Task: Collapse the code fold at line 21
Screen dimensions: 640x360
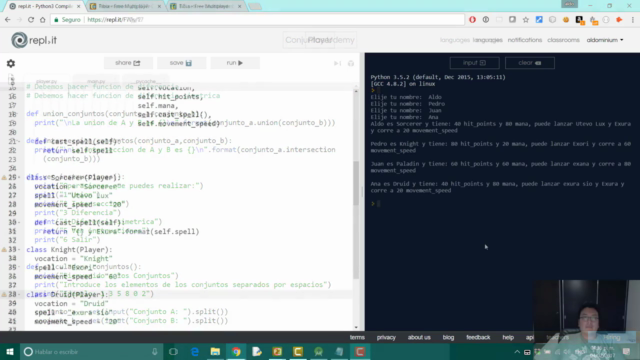Action: [x=19, y=141]
